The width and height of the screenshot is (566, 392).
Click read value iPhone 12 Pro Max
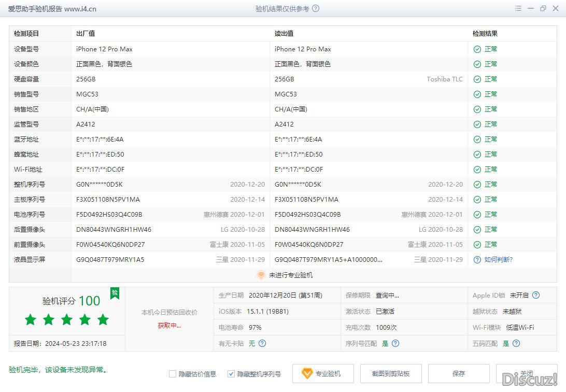coord(303,49)
